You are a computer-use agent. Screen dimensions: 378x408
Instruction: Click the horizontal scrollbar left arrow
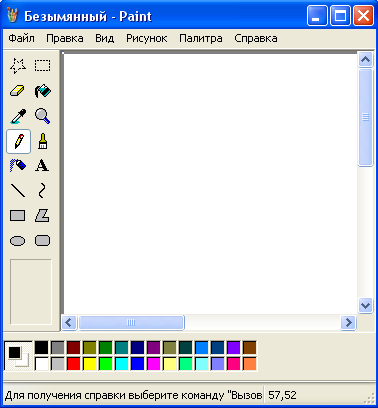[69, 322]
